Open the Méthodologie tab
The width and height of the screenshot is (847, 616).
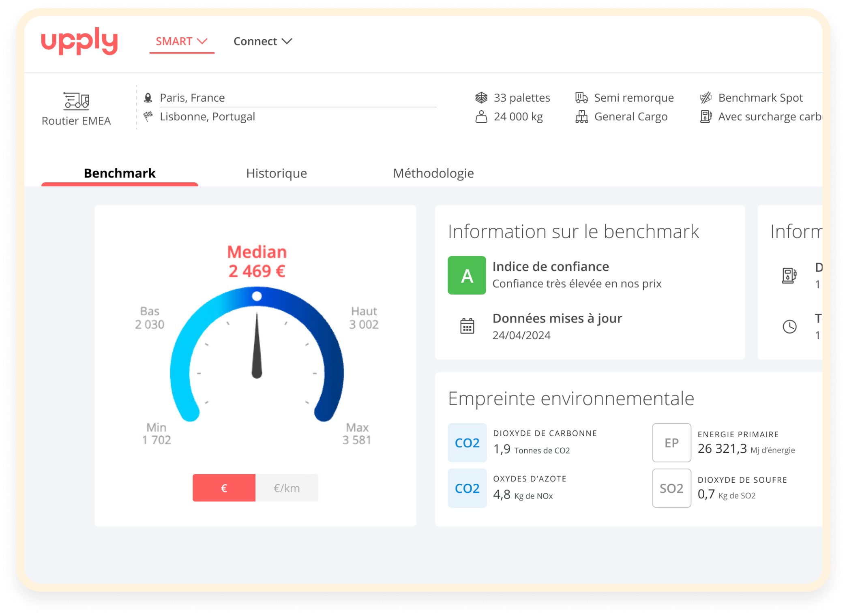click(433, 173)
